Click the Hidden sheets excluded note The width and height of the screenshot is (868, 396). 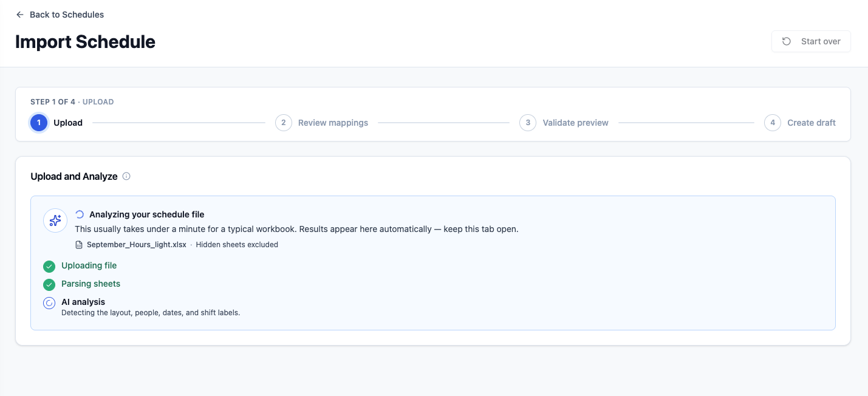pos(237,245)
